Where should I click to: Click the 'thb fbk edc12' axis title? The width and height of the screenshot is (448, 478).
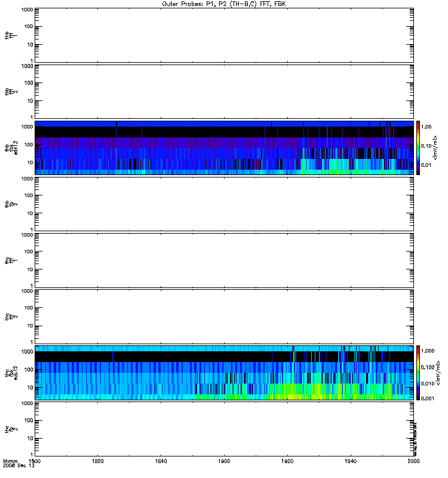(11, 148)
